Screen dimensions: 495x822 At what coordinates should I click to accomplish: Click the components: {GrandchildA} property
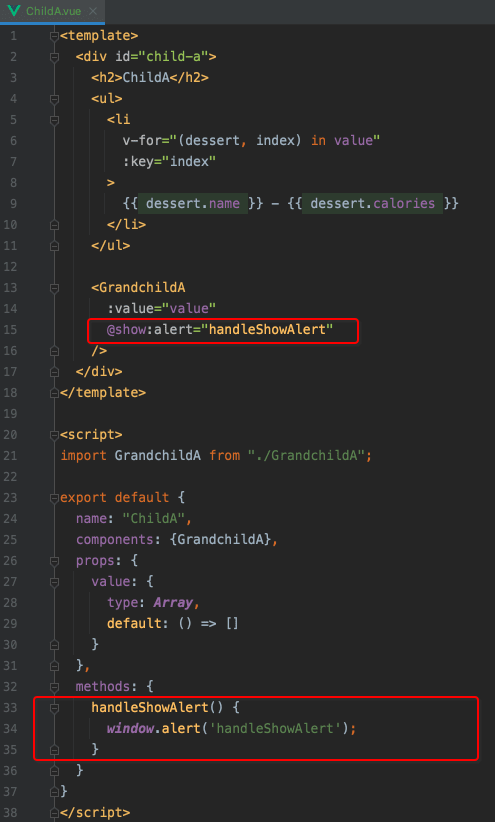177,539
